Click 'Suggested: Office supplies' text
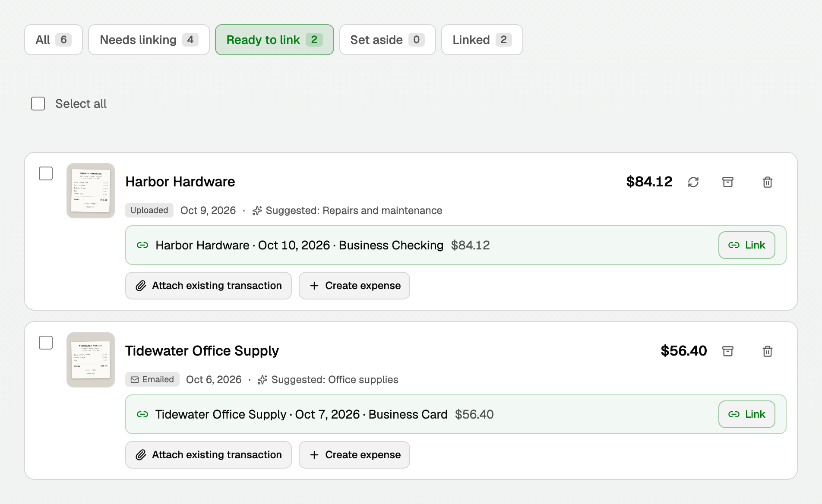This screenshot has height=504, width=822. pos(335,380)
